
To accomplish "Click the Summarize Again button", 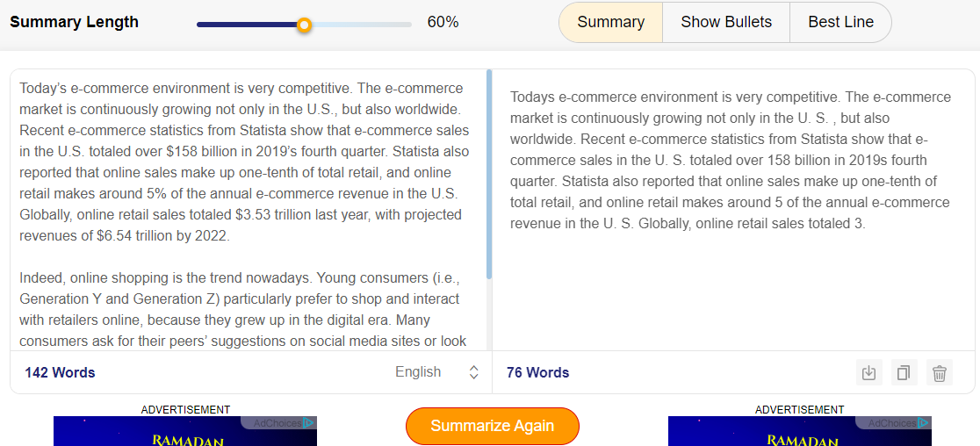I will coord(493,426).
